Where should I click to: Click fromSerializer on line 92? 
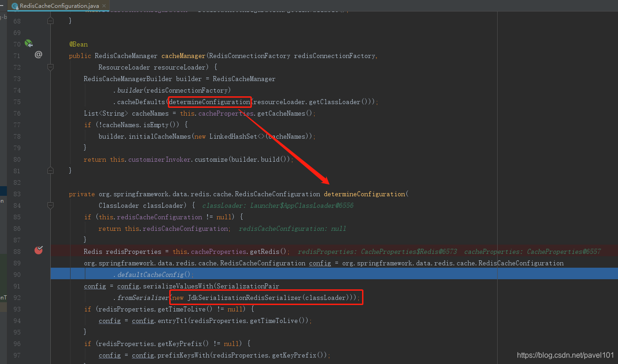point(143,298)
